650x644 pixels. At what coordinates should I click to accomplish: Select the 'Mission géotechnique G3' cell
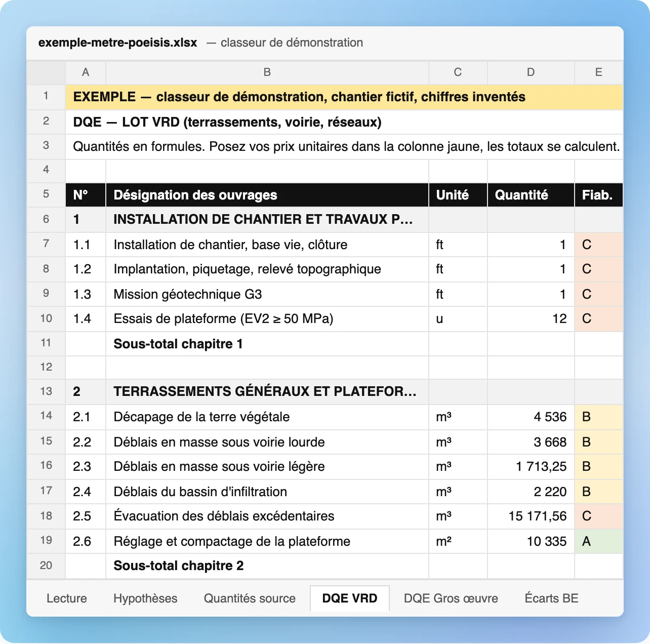click(267, 294)
